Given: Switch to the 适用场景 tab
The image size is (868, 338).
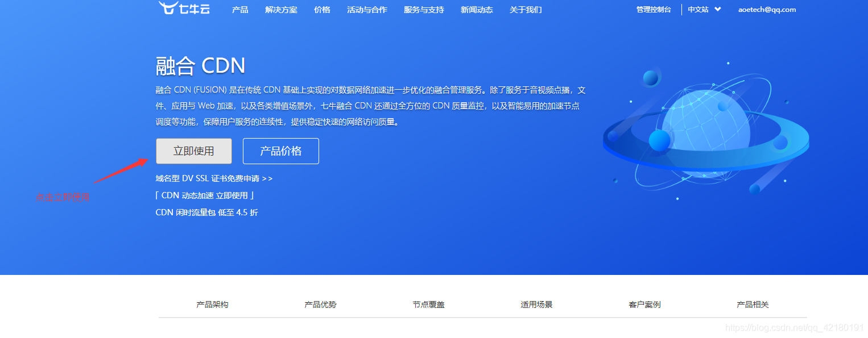Looking at the screenshot, I should tap(536, 304).
